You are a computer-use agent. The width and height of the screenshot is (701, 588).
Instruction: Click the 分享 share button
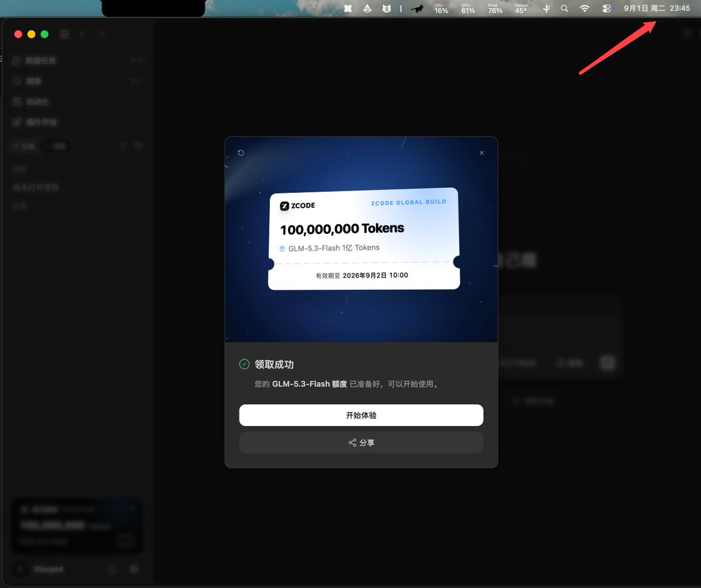tap(361, 442)
